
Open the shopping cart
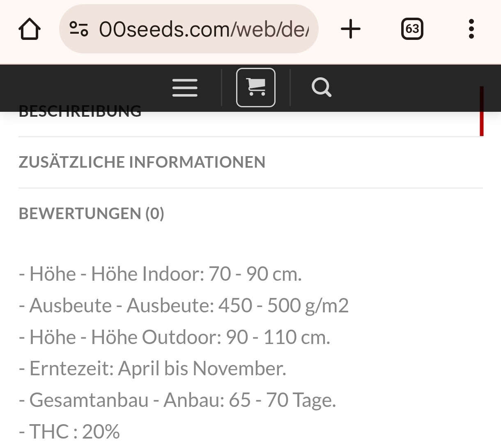tap(255, 88)
